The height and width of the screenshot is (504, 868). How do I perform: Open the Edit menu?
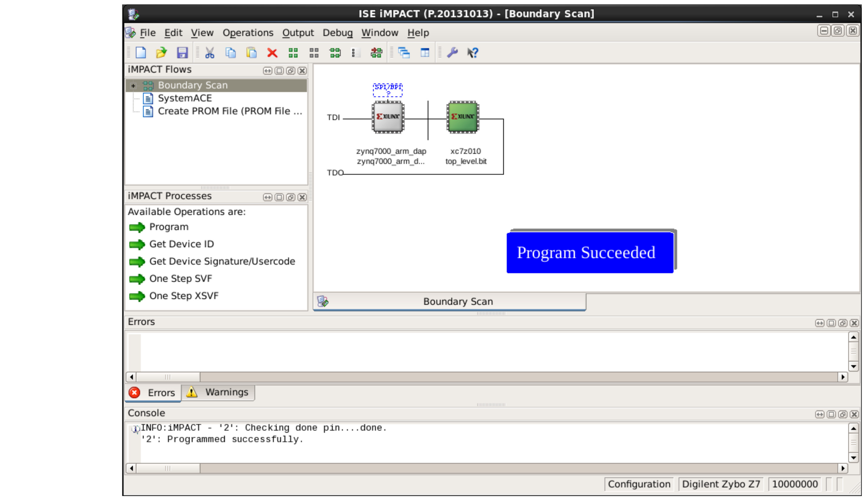coord(174,33)
